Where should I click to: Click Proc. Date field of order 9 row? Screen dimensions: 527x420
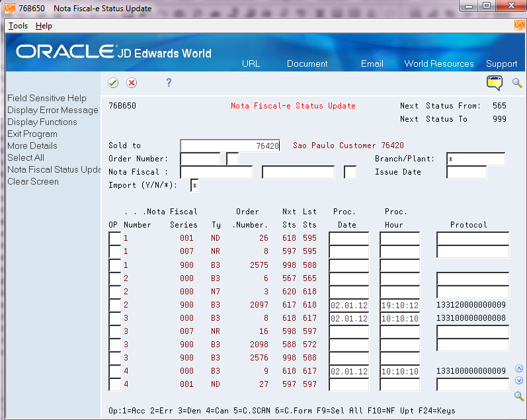click(349, 371)
